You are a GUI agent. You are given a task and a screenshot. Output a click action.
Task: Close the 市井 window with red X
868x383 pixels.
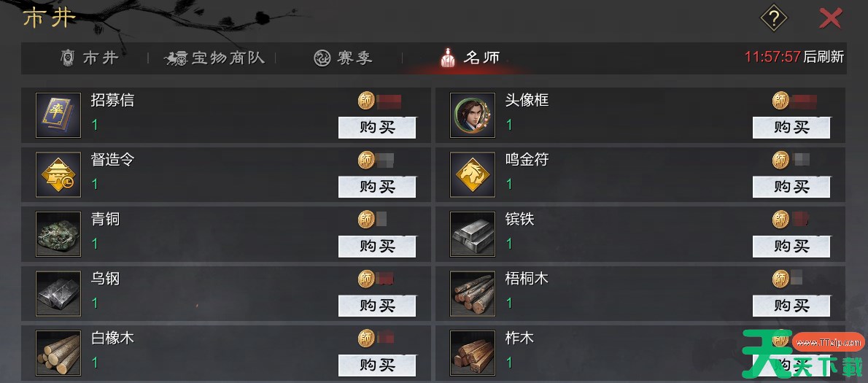[830, 19]
